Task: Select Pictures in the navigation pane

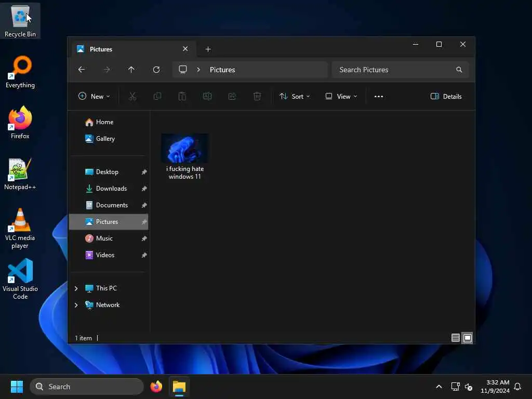Action: point(109,222)
